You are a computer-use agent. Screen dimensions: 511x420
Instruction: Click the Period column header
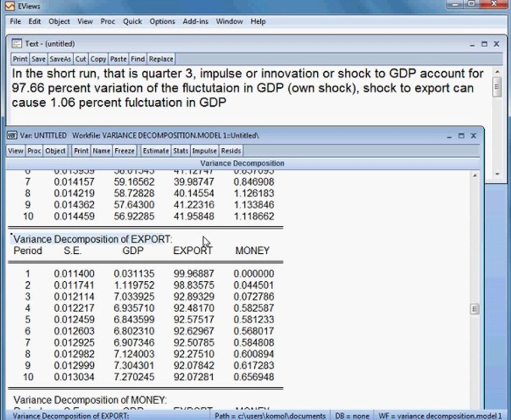pyautogui.click(x=27, y=251)
